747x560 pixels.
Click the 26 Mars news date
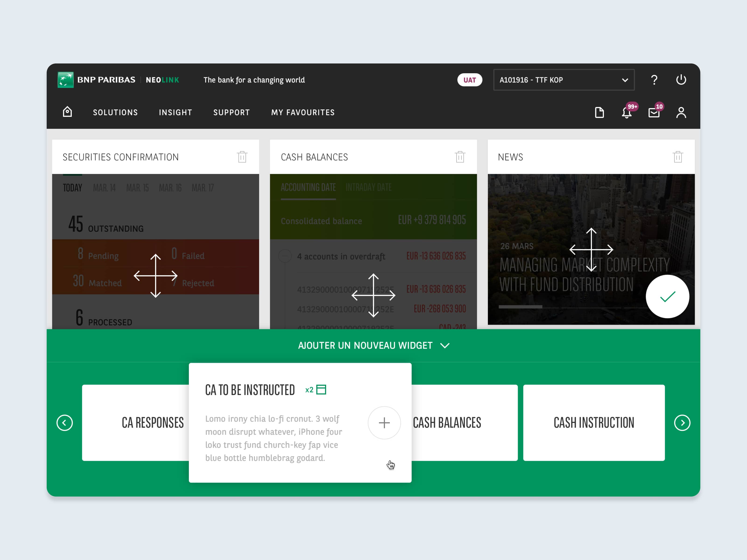pos(517,246)
